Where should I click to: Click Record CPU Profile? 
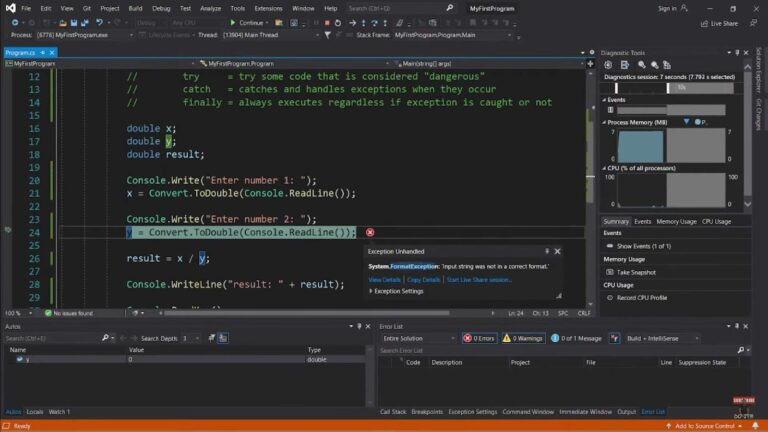coord(642,297)
